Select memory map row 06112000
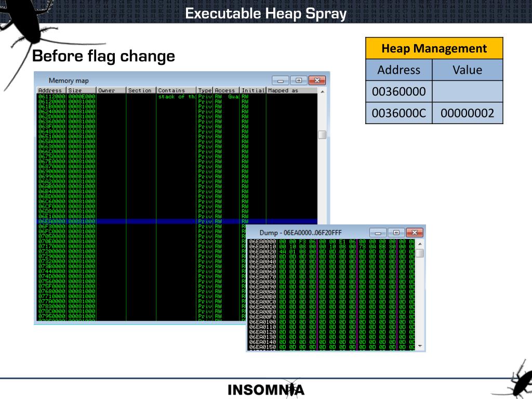532x399 pixels. (177, 96)
